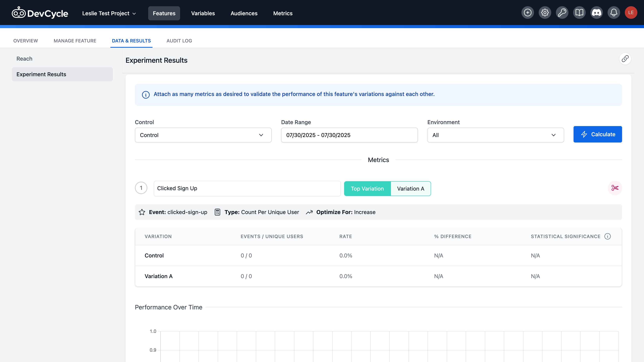Expand the Control variation dropdown
This screenshot has height=362, width=644.
(203, 135)
